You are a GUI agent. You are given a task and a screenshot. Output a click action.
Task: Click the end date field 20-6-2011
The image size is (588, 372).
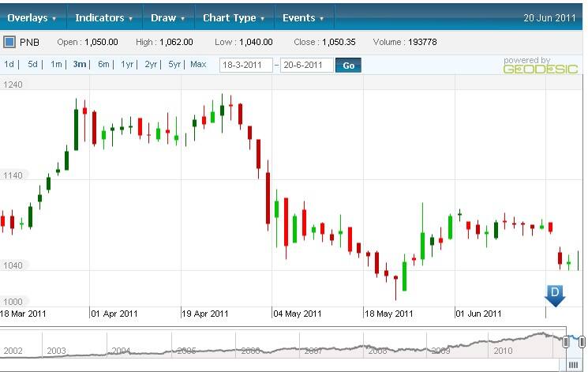click(307, 66)
